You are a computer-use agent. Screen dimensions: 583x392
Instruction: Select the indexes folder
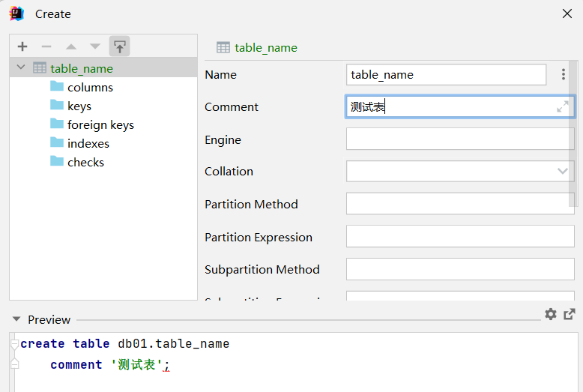coord(88,143)
